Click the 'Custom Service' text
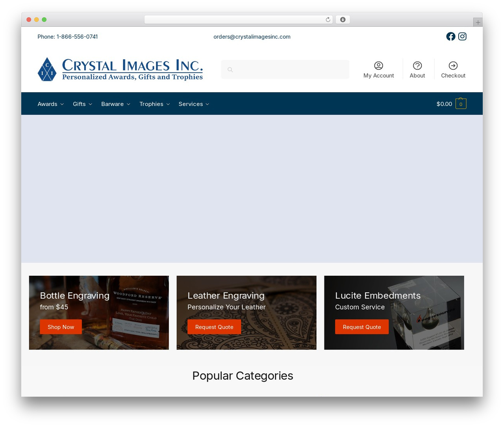This screenshot has width=504, height=427. point(360,307)
